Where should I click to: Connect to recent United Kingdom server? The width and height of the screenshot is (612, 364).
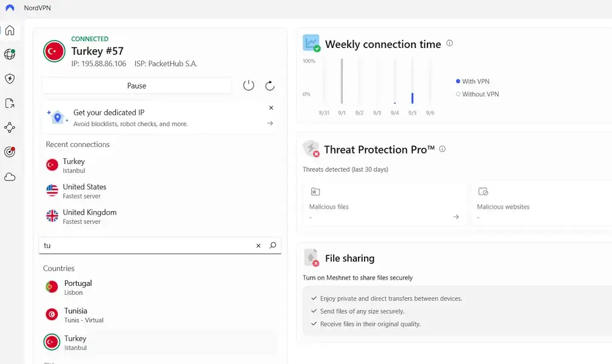(160, 217)
